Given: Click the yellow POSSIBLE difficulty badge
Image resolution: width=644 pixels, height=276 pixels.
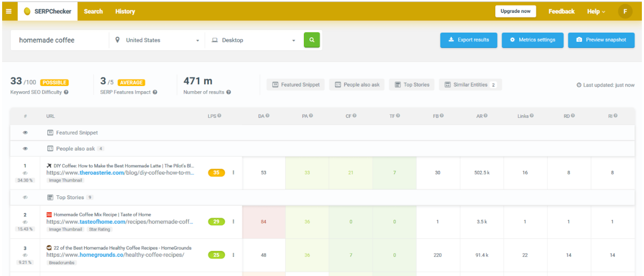Looking at the screenshot, I should point(54,82).
